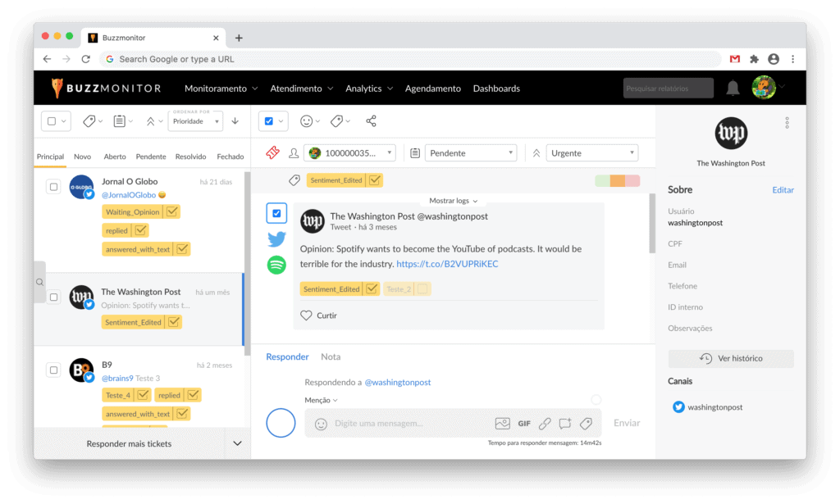Open the three-dot profile options menu
This screenshot has width=840, height=504.
coord(787,122)
